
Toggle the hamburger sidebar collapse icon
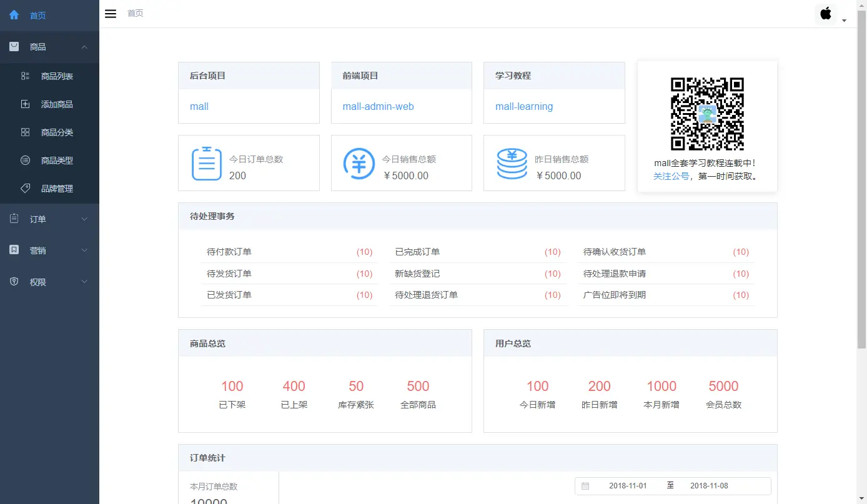tap(111, 14)
